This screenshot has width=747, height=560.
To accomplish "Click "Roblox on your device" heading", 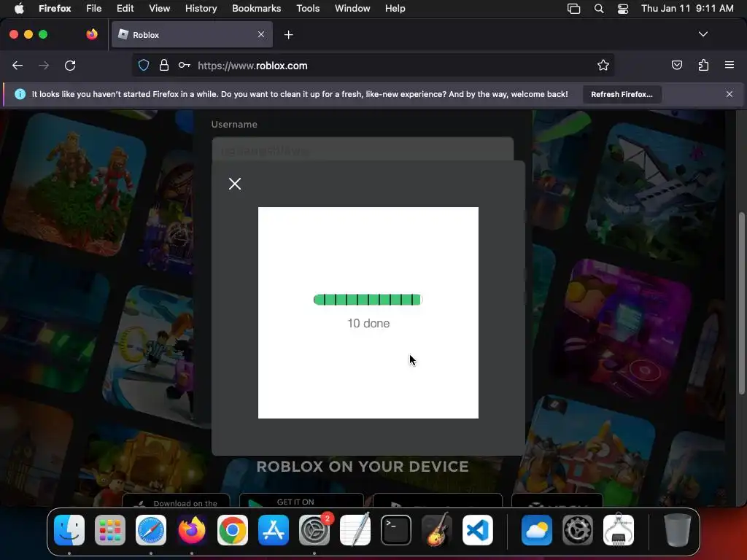I will click(x=363, y=466).
